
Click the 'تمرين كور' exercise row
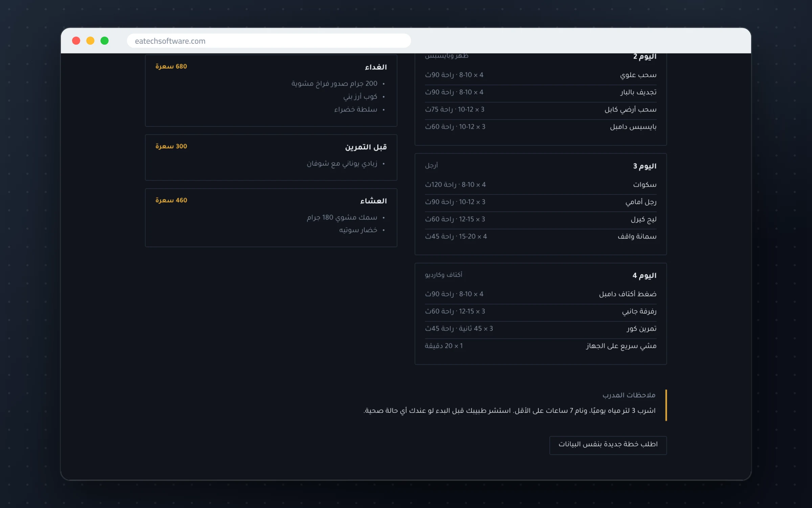(541, 329)
